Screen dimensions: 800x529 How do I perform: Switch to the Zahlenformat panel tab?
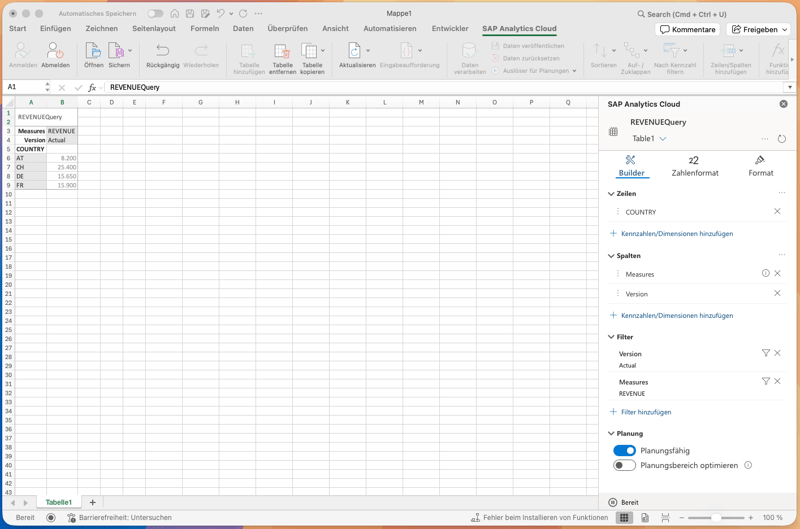coord(694,166)
